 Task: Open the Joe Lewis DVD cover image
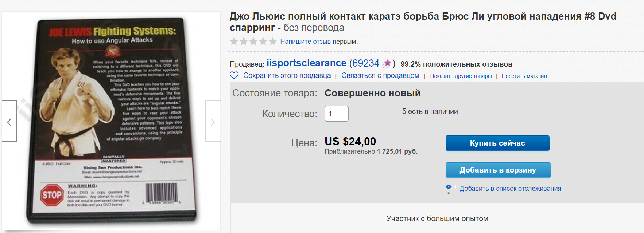111,120
